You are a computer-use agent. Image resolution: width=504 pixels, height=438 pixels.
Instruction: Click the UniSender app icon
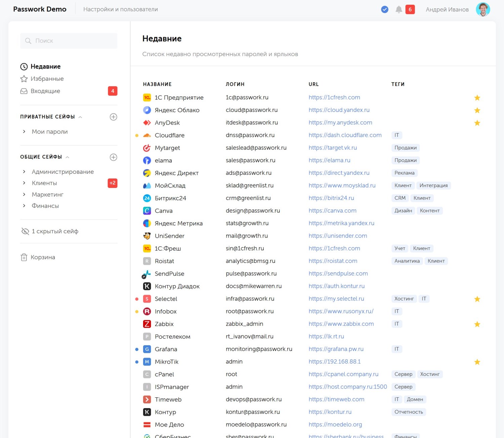(147, 236)
